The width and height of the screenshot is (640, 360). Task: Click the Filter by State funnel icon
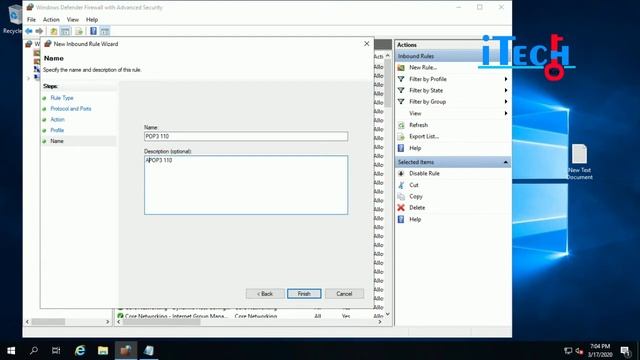coord(401,90)
